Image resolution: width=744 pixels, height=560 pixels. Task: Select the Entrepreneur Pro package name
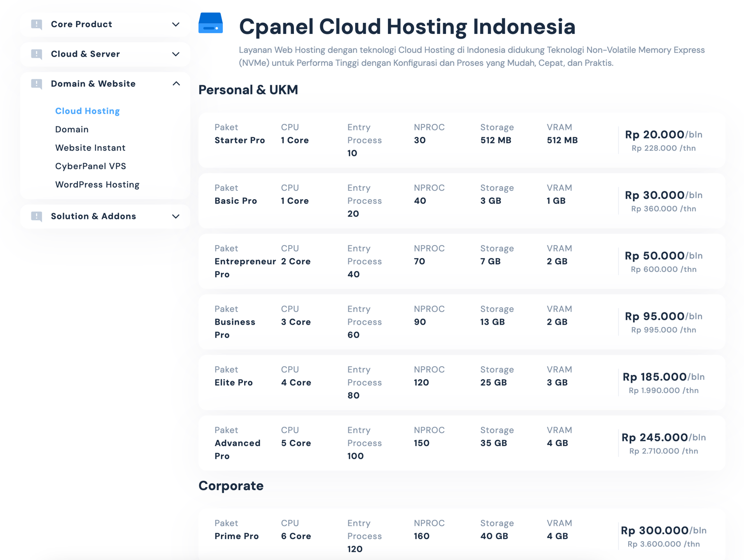click(x=245, y=268)
